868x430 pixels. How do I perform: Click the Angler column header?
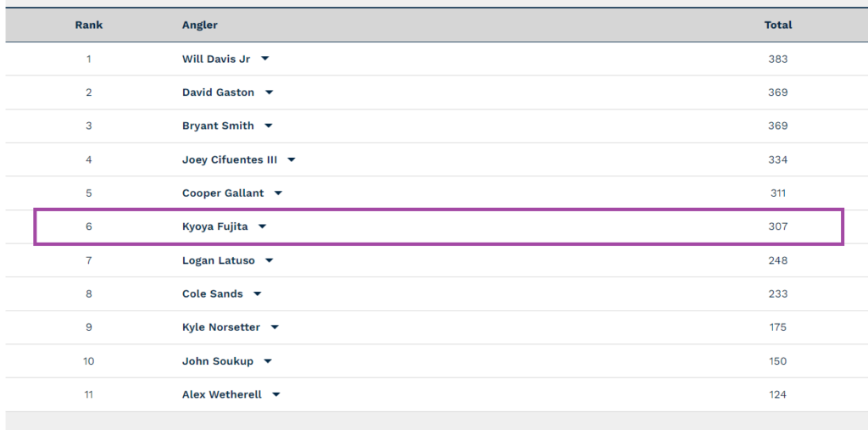click(200, 25)
